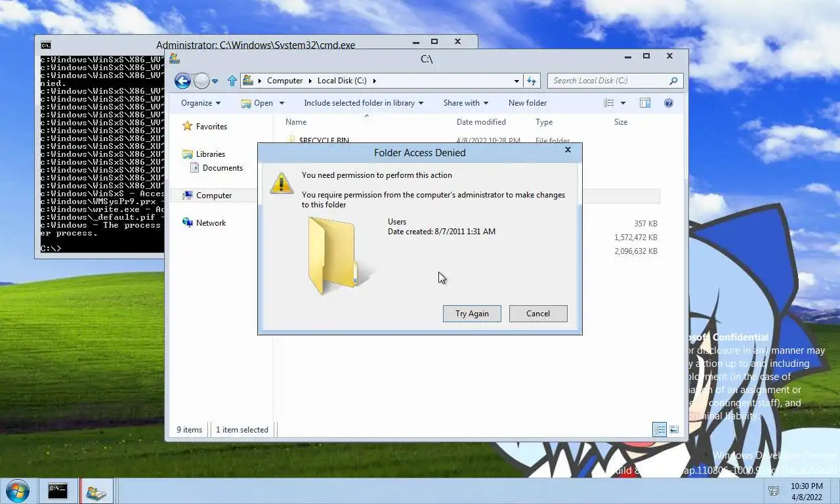Image resolution: width=840 pixels, height=504 pixels.
Task: Click the computer icon in address bar
Action: coord(248,80)
